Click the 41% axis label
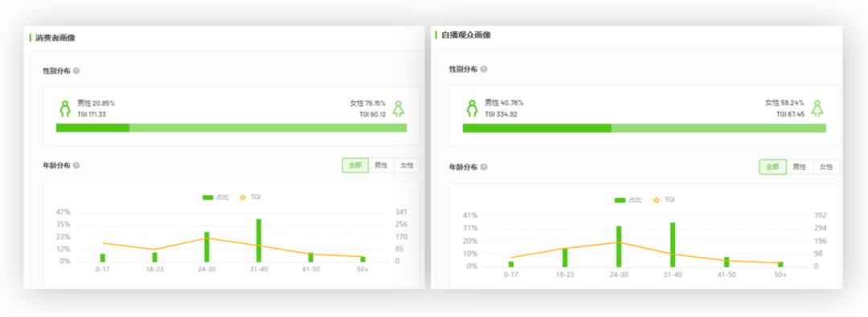Image resolution: width=868 pixels, height=317 pixels. (x=469, y=215)
